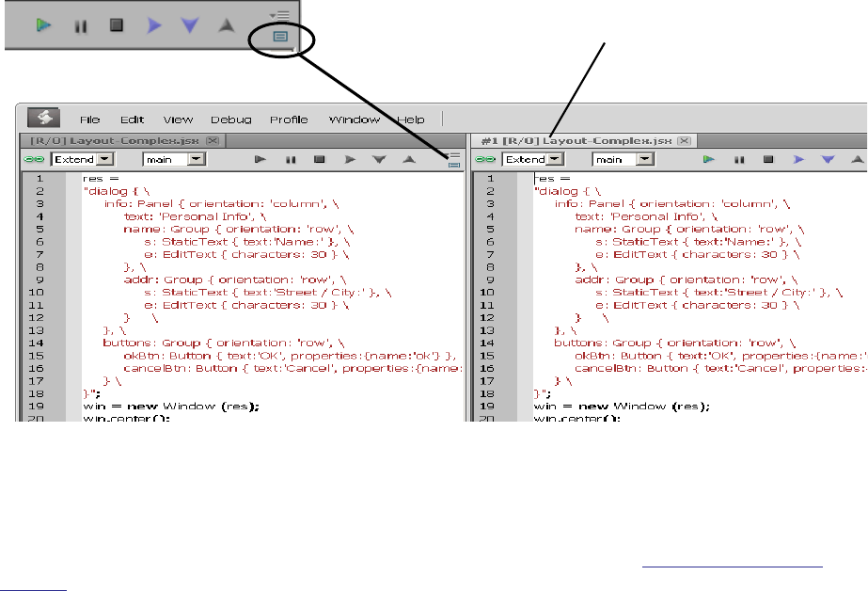Close the #1 Layout-Complex.jsx tab
Screen dimensions: 868x591
point(685,140)
